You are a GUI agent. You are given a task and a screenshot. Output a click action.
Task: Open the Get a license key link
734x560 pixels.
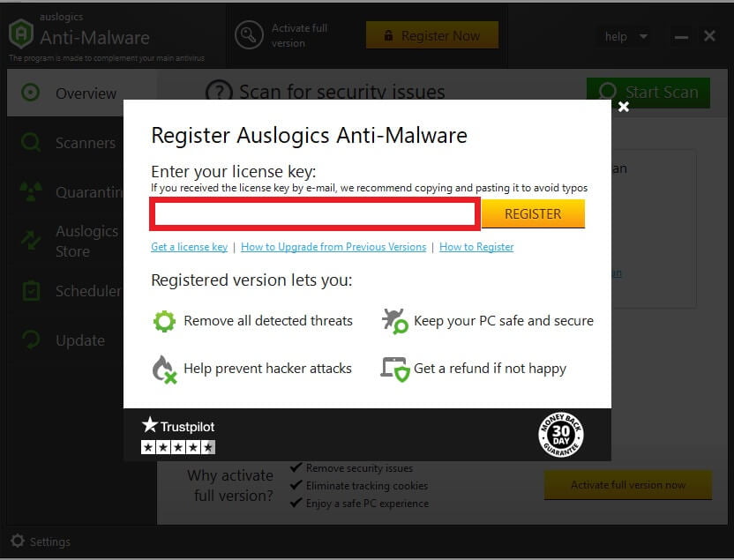click(x=189, y=247)
